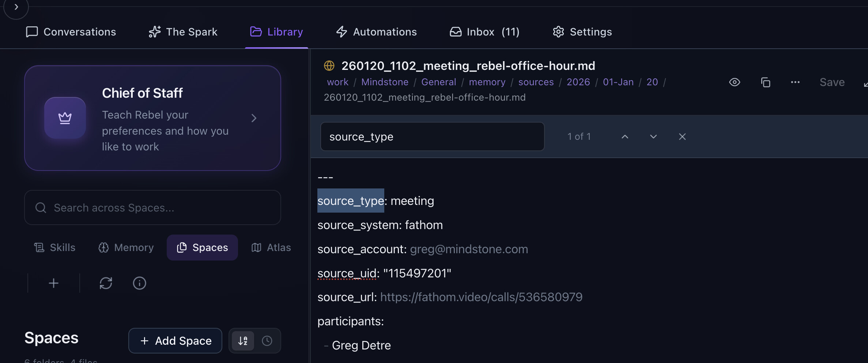Click the find field containing source_type
The width and height of the screenshot is (868, 363).
pyautogui.click(x=432, y=136)
